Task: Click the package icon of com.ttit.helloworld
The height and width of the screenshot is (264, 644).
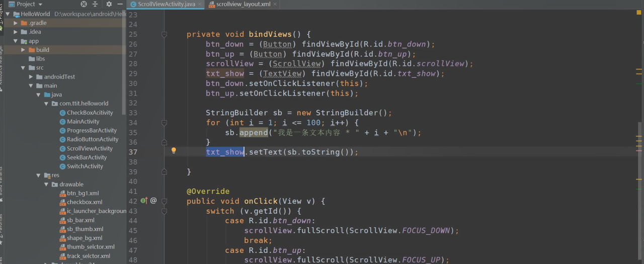Action: coord(54,104)
